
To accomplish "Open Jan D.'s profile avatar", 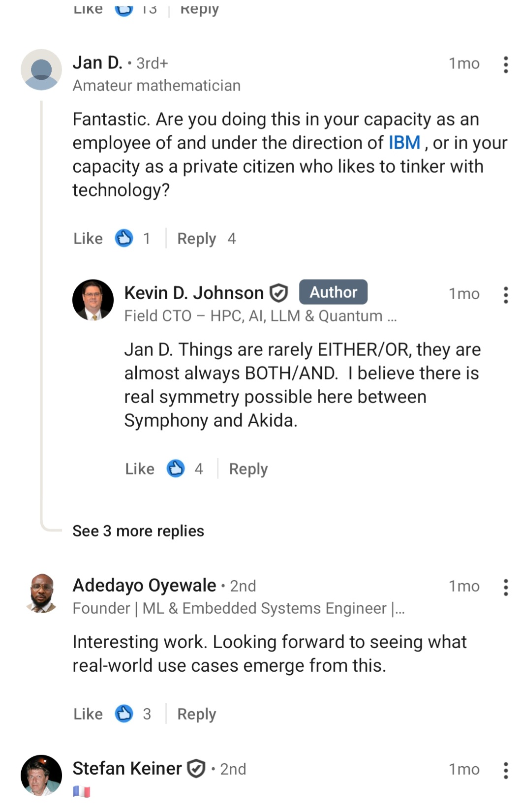I will pyautogui.click(x=41, y=69).
